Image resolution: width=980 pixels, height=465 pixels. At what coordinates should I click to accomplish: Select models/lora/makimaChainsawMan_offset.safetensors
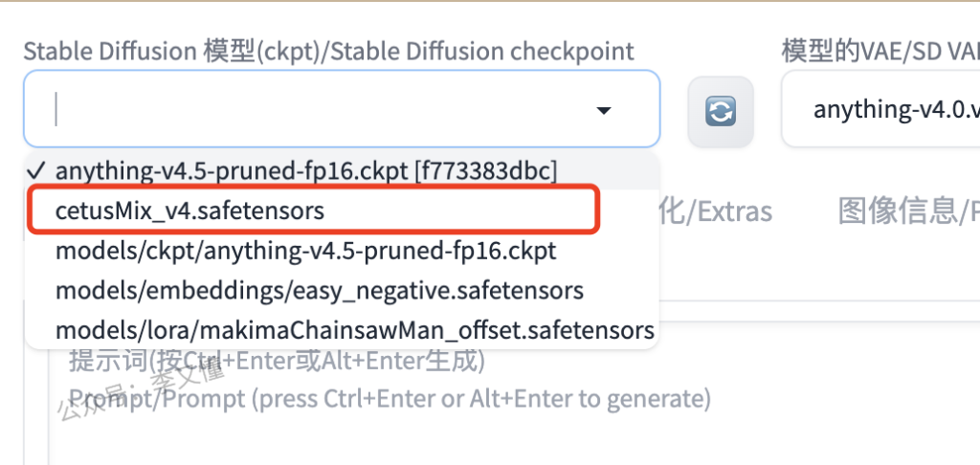354,330
